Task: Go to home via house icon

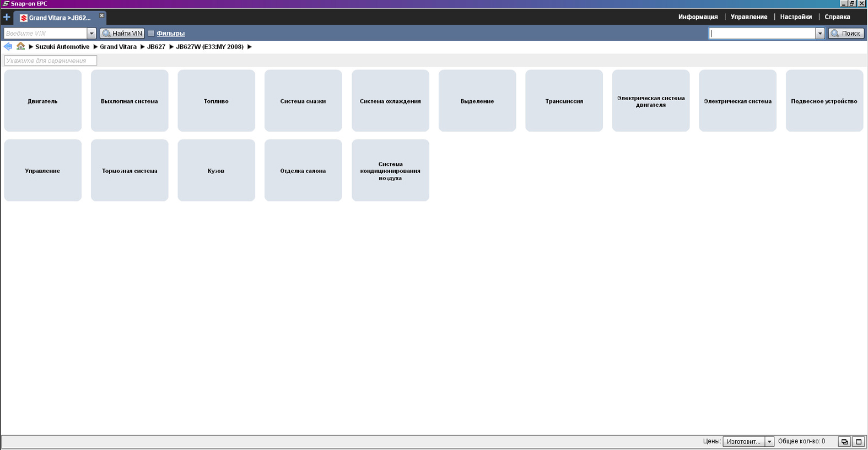Action: [20, 46]
